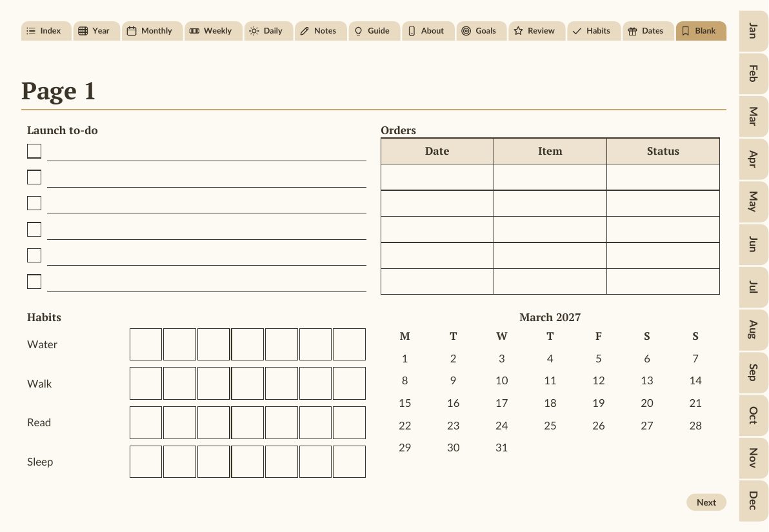Tick the first Water habit box
The width and height of the screenshot is (769, 532).
point(146,344)
